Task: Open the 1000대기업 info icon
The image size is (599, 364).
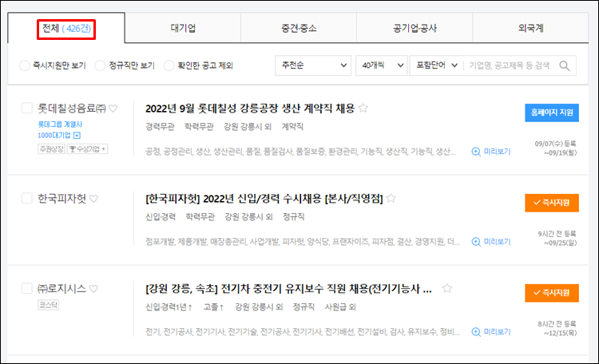Action: pyautogui.click(x=77, y=135)
